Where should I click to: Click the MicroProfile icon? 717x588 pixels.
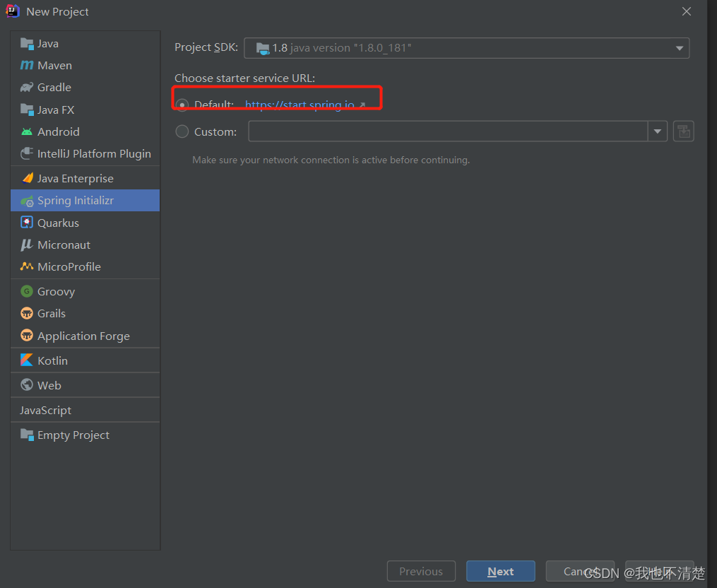pyautogui.click(x=27, y=266)
